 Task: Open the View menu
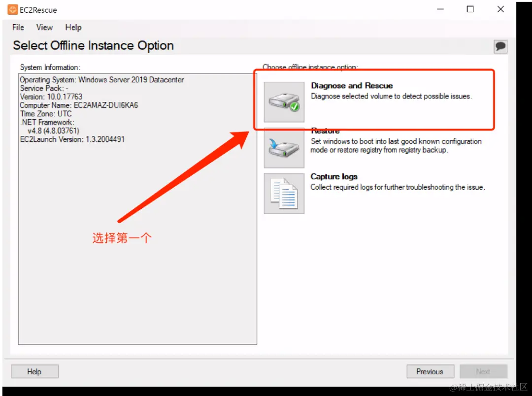click(x=44, y=27)
